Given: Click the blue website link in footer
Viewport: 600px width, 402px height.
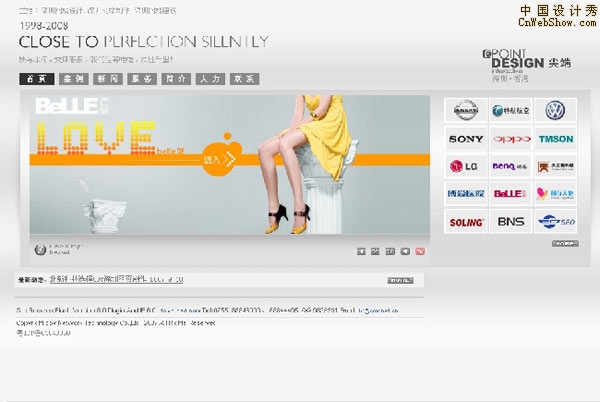Looking at the screenshot, I should 180,311.
